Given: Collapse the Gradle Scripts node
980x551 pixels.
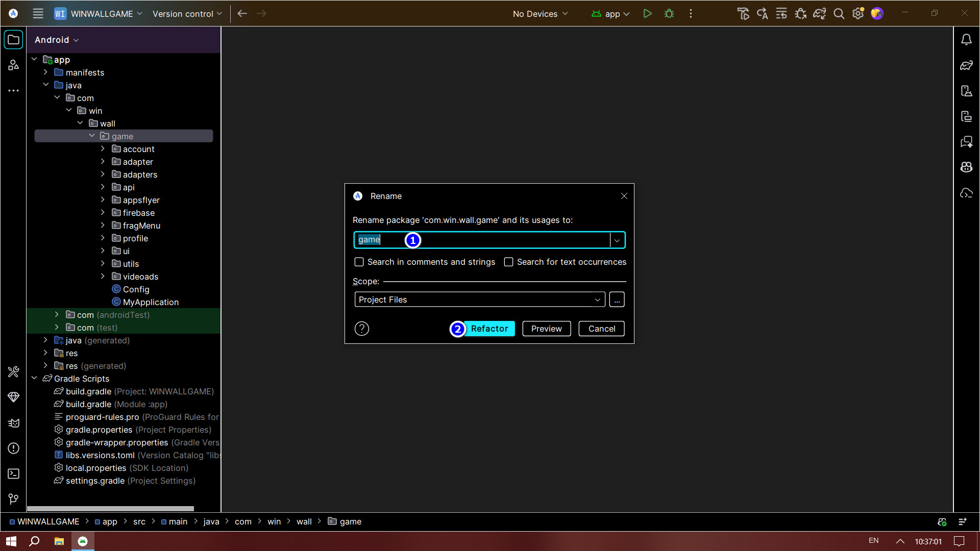Looking at the screenshot, I should 34,379.
